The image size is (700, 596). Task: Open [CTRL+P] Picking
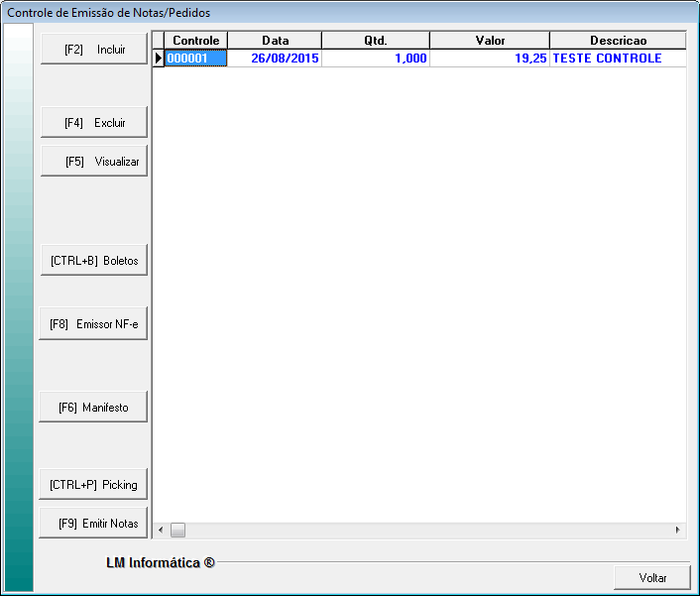click(x=94, y=485)
